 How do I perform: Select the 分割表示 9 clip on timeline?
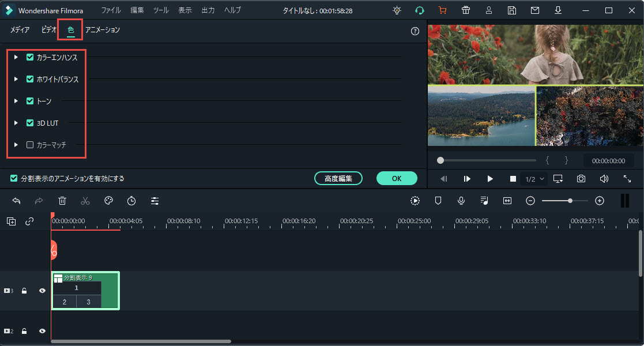[85, 291]
